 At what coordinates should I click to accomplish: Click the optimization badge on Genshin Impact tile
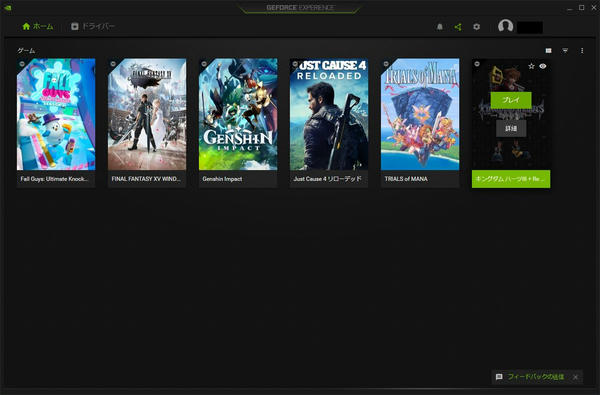pyautogui.click(x=204, y=64)
